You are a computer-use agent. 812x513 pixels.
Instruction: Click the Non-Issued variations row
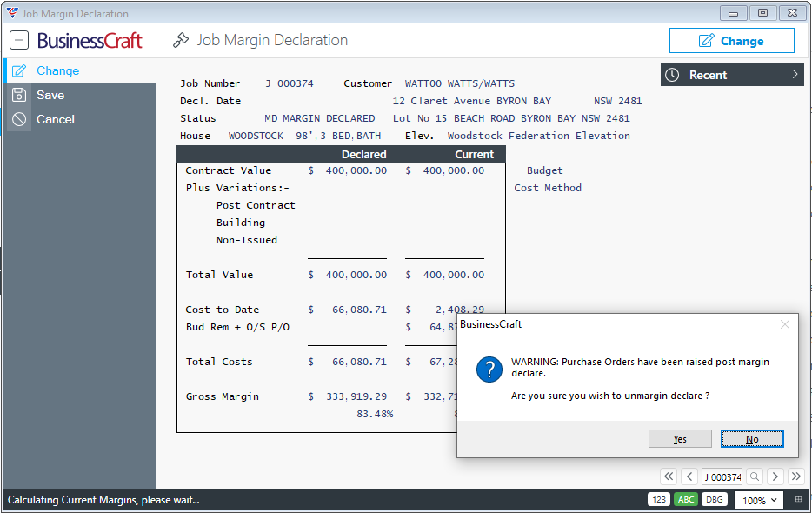click(247, 240)
